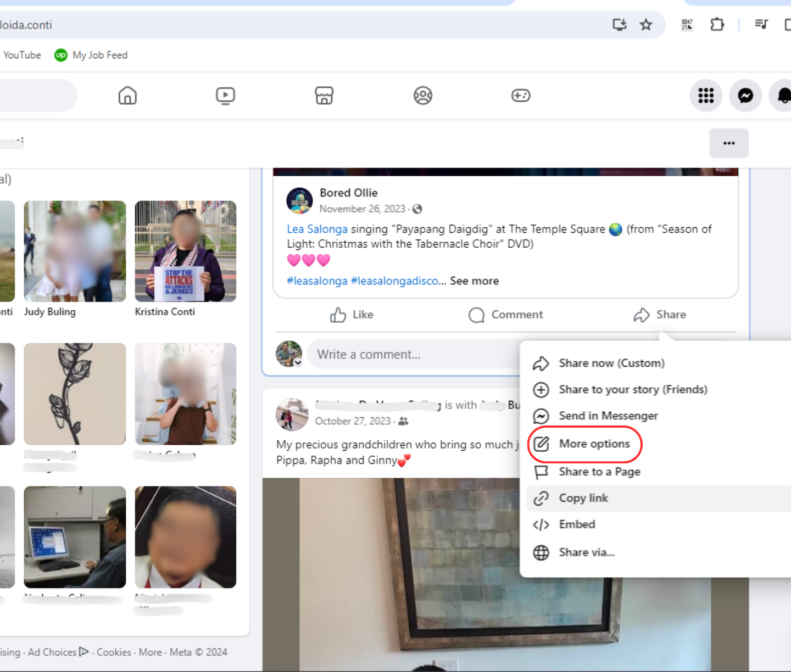Open friend thumbnail showing man at computer
This screenshot has width=791, height=672.
coord(75,537)
